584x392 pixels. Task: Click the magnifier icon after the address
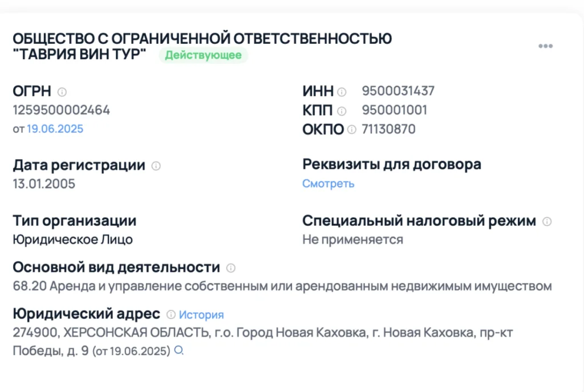pyautogui.click(x=179, y=351)
